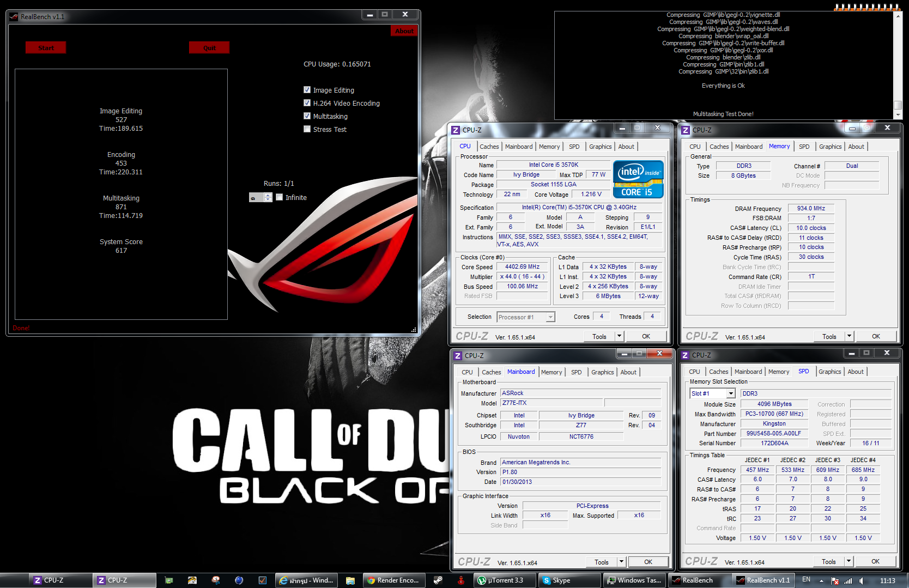This screenshot has width=909, height=588.
Task: Click the BIOS brand American Megatrends Inc.
Action: [x=580, y=462]
